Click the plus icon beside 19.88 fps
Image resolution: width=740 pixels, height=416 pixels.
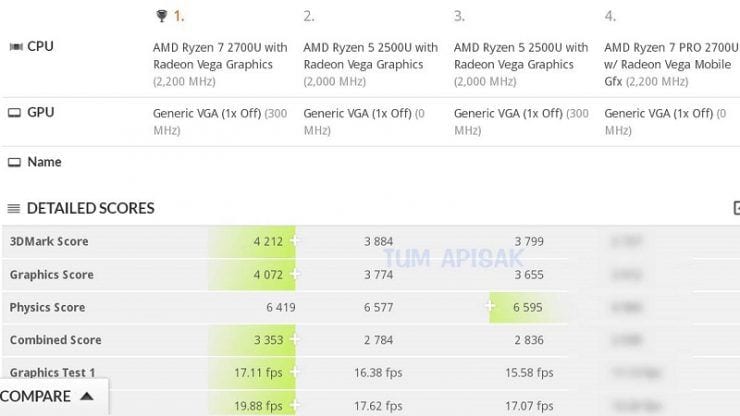(294, 405)
